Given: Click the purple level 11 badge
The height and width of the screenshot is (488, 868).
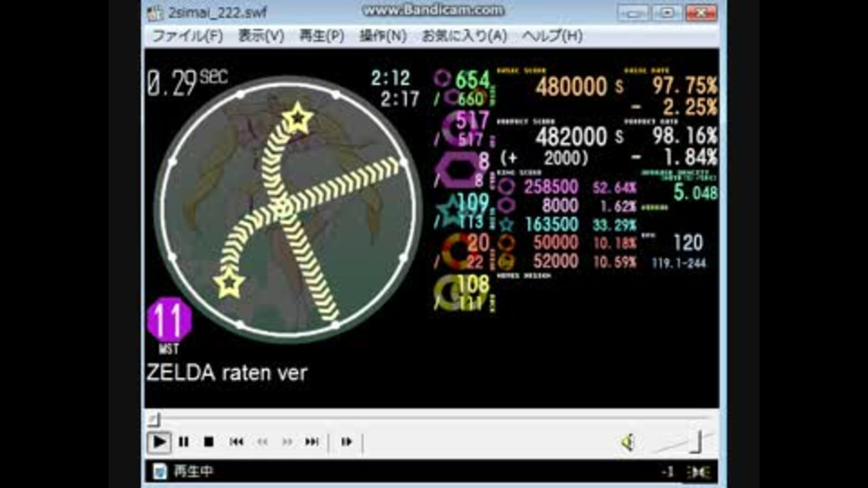Looking at the screenshot, I should pyautogui.click(x=169, y=319).
